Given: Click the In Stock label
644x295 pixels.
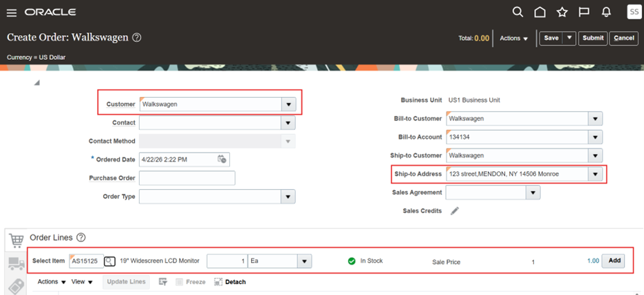Looking at the screenshot, I should pyautogui.click(x=372, y=261).
